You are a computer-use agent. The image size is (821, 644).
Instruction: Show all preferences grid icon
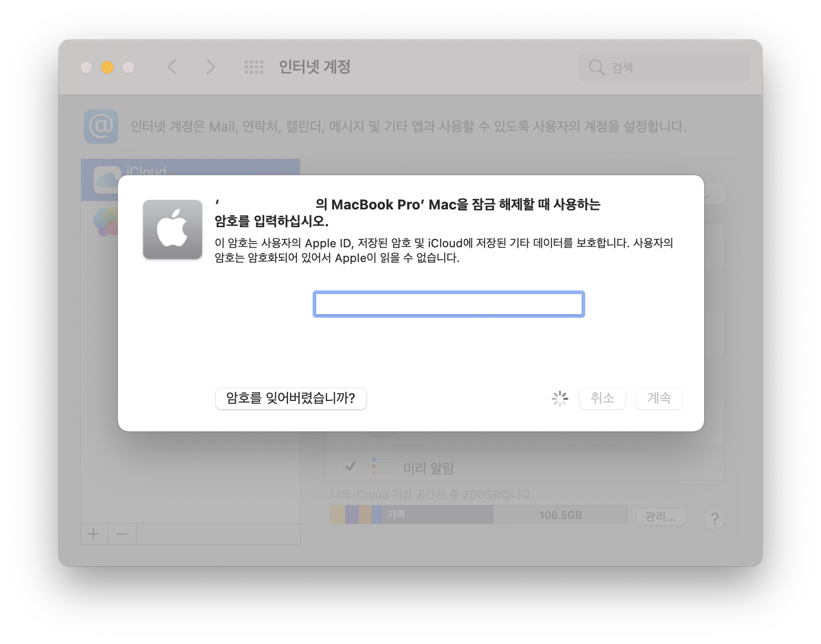pos(254,67)
